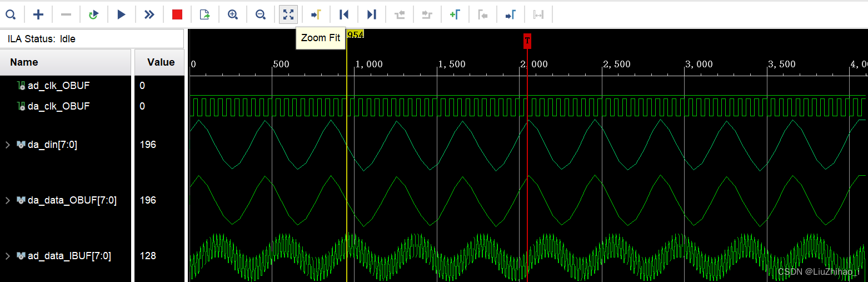Add a marker with green plus icon

(x=455, y=14)
